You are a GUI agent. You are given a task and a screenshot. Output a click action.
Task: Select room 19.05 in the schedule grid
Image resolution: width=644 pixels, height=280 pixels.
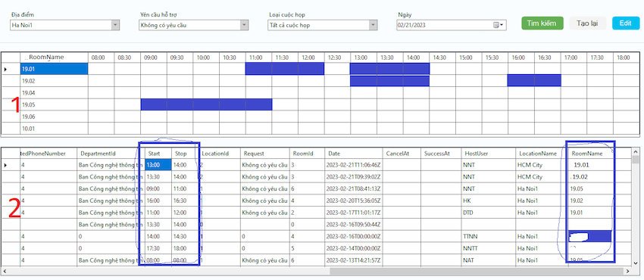[x=55, y=105]
